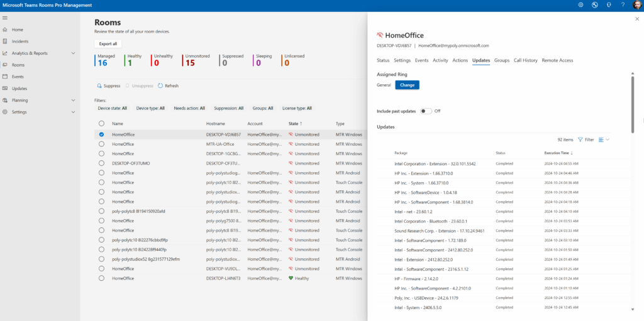This screenshot has width=644, height=321.
Task: Expand the Planning sidebar section
Action: 73,100
